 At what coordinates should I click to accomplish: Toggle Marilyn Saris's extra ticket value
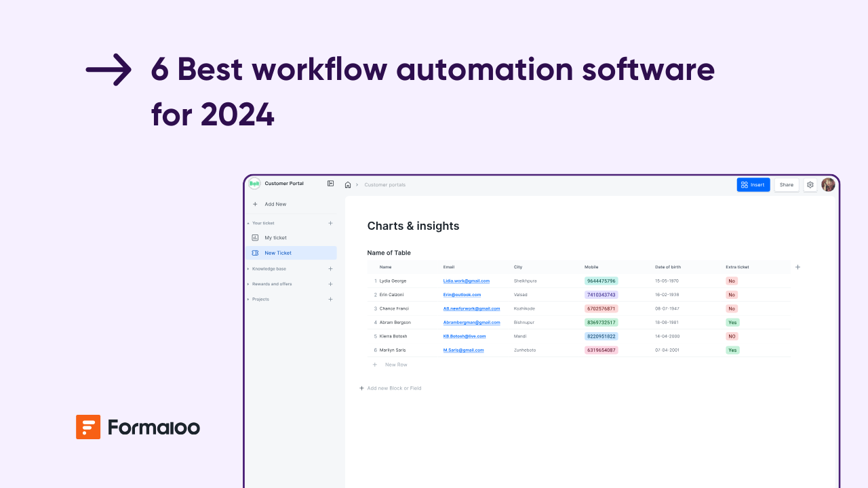732,350
